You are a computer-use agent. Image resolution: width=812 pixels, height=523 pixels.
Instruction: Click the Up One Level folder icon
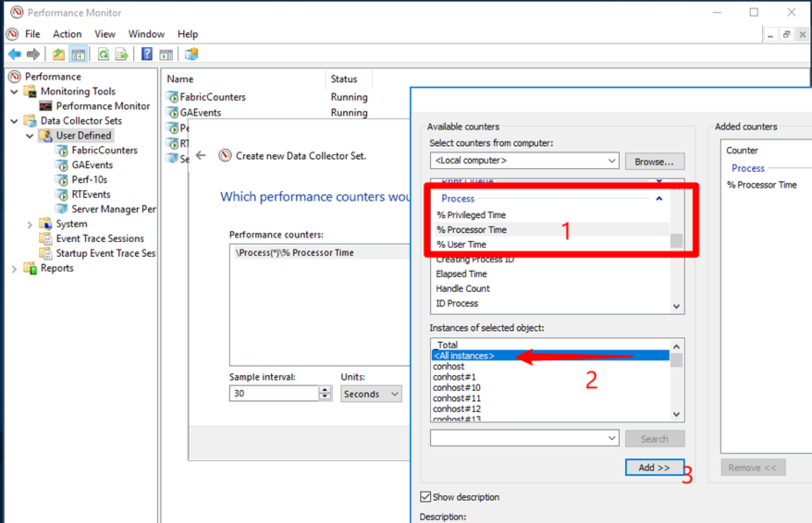pos(58,55)
